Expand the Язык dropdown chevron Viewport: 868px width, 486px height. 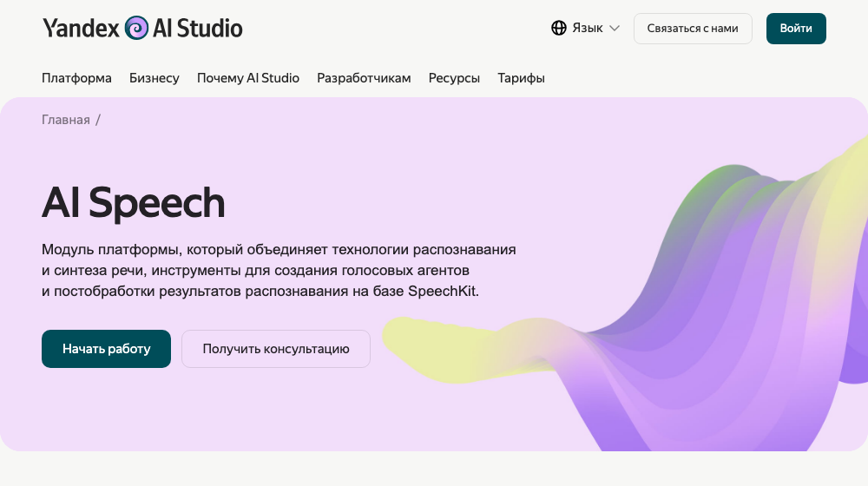pyautogui.click(x=614, y=29)
